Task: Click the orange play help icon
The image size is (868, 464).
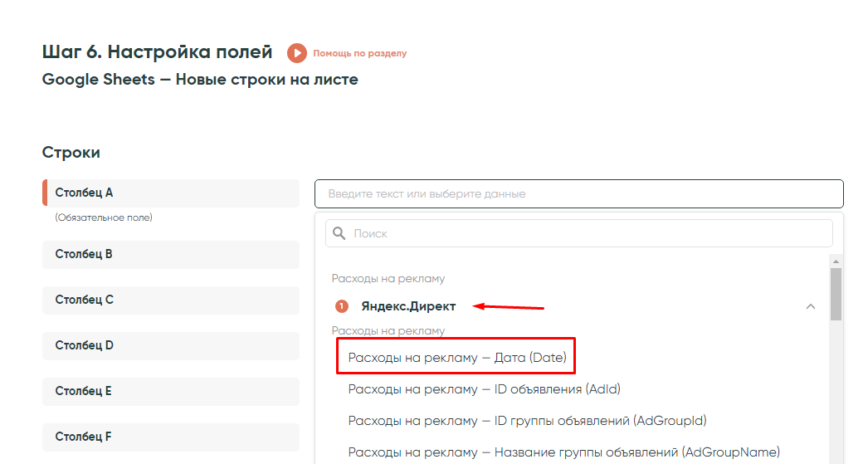Action: pyautogui.click(x=296, y=53)
